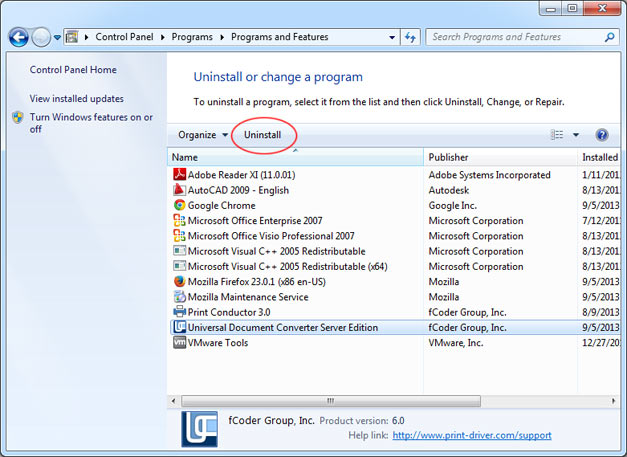Click the horizontal scrollbar thumb
This screenshot has height=457, width=627.
click(x=331, y=401)
